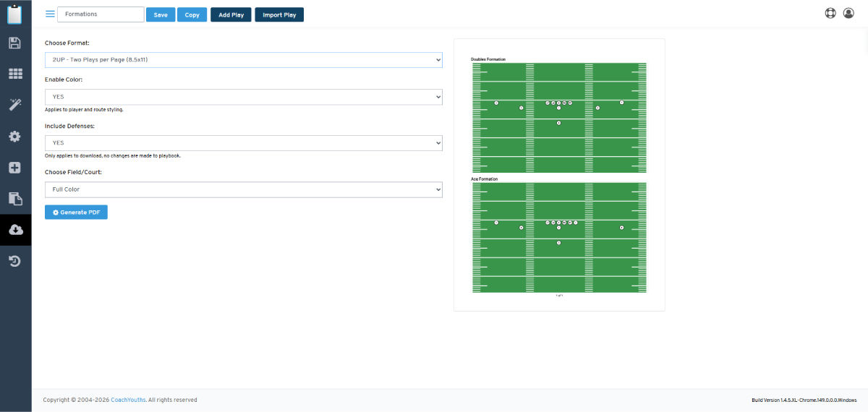Screen dimensions: 868x412
Task: Click 'Applies to player and route styling.' note
Action: [x=84, y=110]
